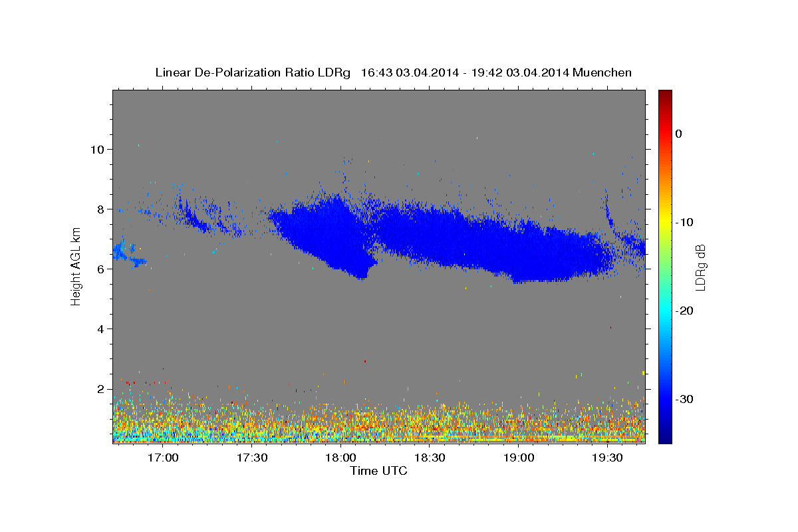
Task: Click the 'Time UTC' axis title
Action: point(378,471)
